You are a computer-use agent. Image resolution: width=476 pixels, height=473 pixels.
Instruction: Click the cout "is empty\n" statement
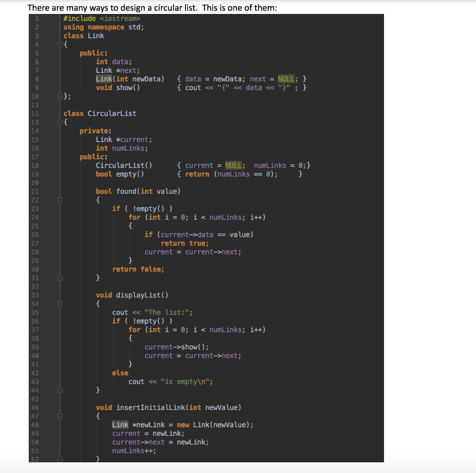[171, 381]
